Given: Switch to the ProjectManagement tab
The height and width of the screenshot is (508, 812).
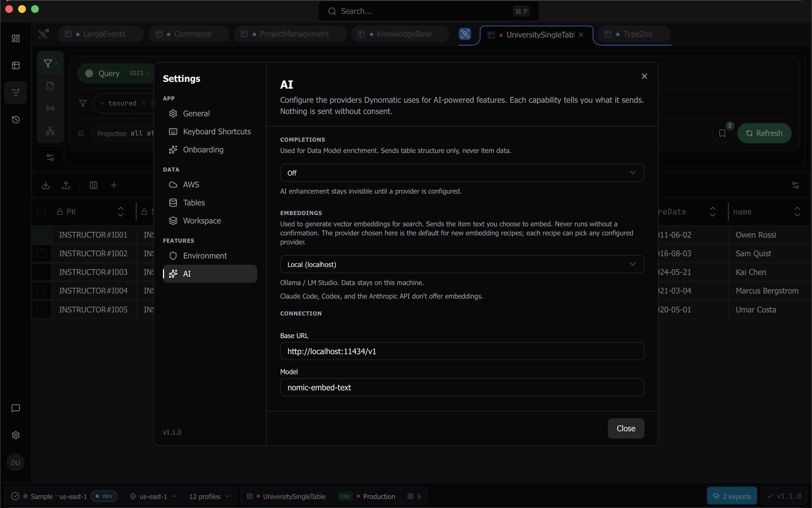Looking at the screenshot, I should pos(290,34).
